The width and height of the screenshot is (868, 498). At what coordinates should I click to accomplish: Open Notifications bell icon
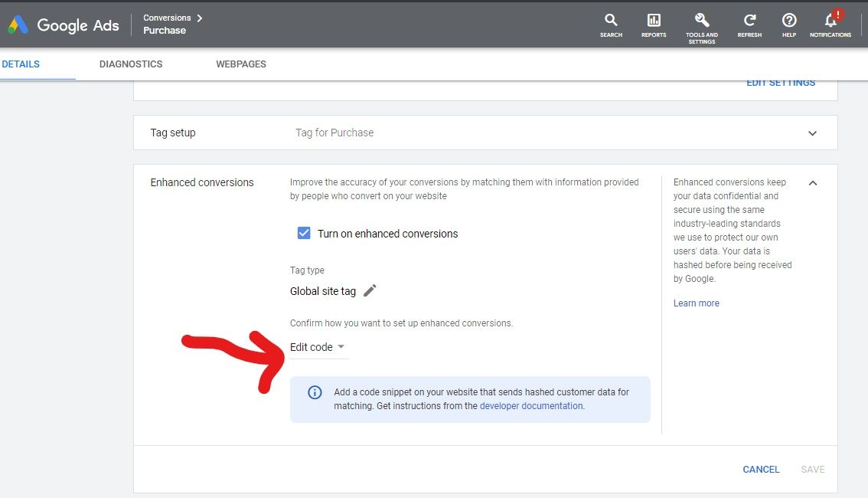[830, 21]
